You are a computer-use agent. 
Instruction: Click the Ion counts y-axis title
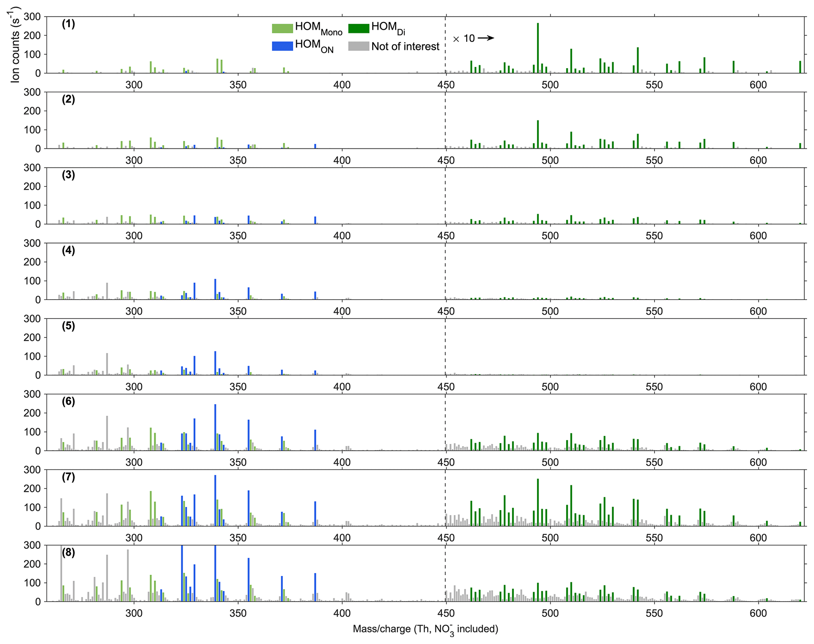pyautogui.click(x=15, y=44)
